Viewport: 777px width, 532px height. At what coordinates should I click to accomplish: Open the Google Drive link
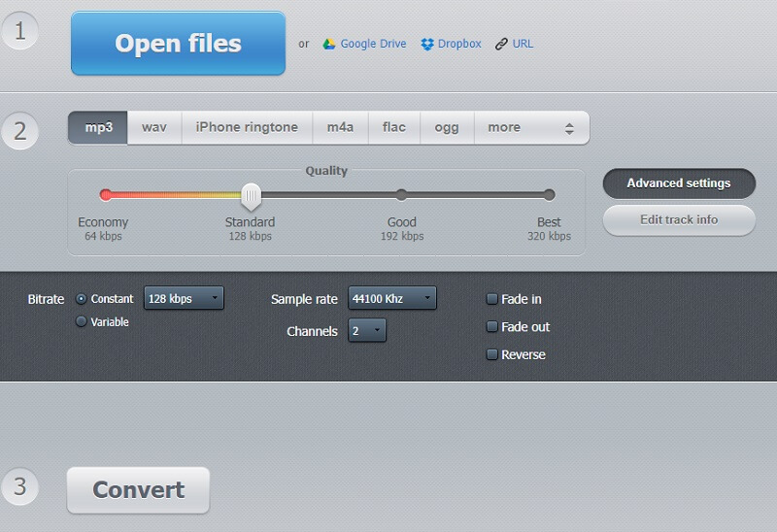pos(373,44)
